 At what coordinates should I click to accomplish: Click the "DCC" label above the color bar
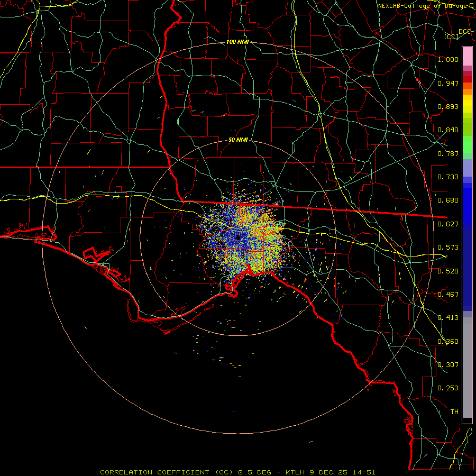[464, 32]
